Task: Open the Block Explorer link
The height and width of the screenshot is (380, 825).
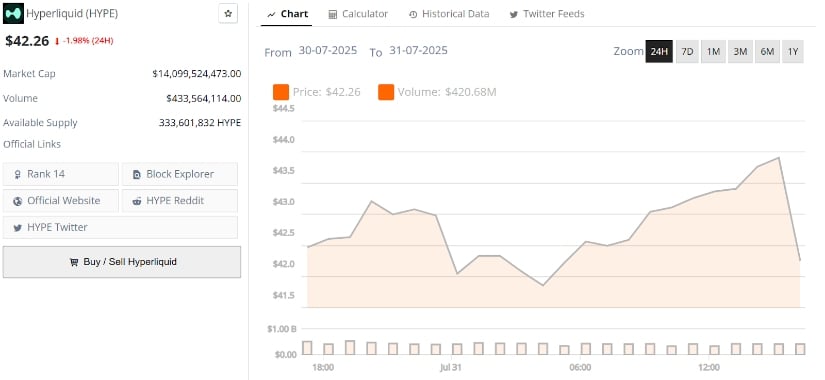Action: pos(180,174)
